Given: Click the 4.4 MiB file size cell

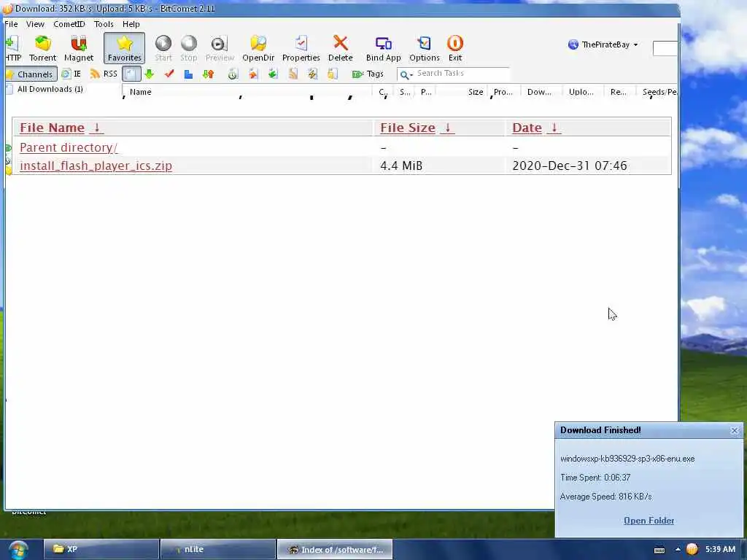Looking at the screenshot, I should tap(401, 166).
